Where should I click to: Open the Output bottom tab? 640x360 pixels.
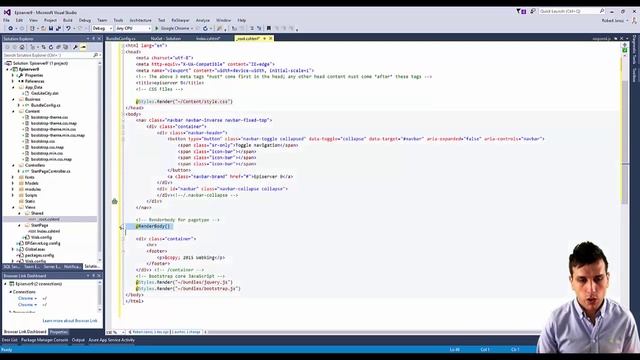78,340
